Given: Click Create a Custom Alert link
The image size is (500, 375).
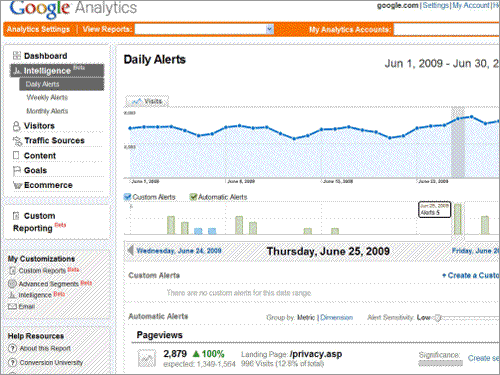Looking at the screenshot, I should click(471, 275).
